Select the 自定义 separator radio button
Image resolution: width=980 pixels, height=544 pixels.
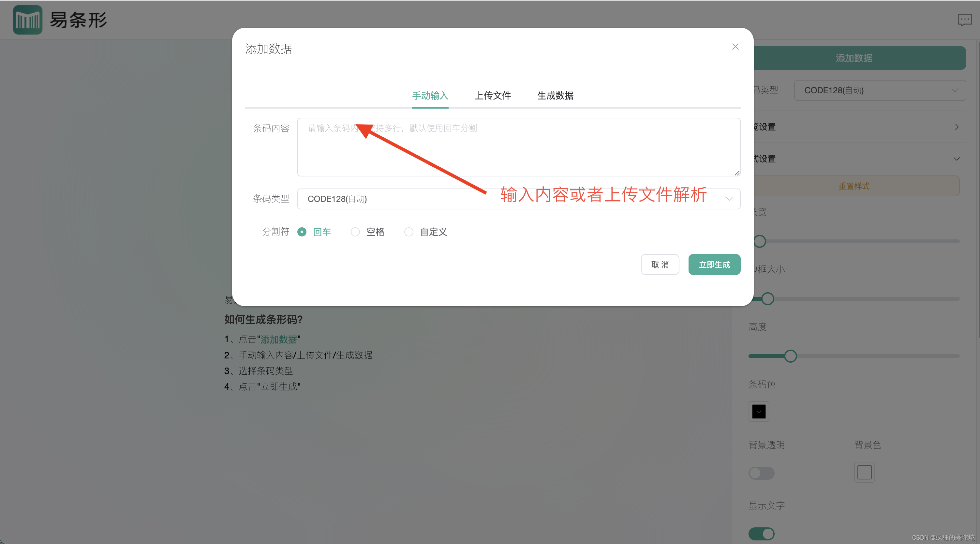(408, 232)
